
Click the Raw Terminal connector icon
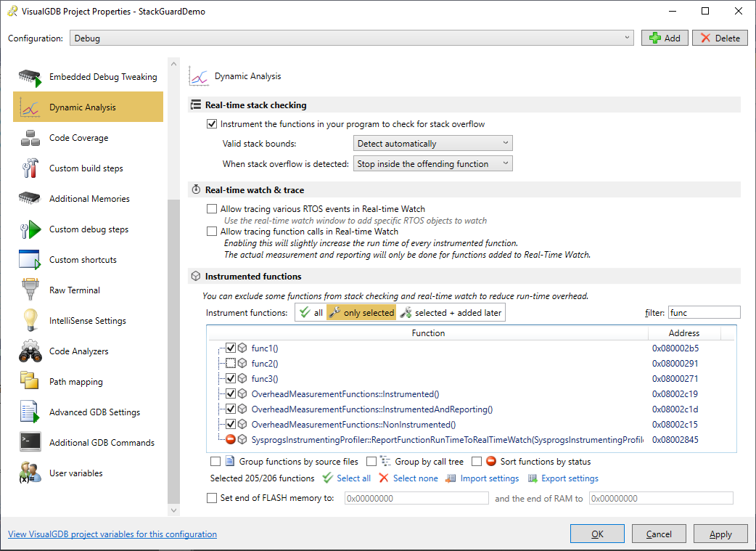point(30,290)
